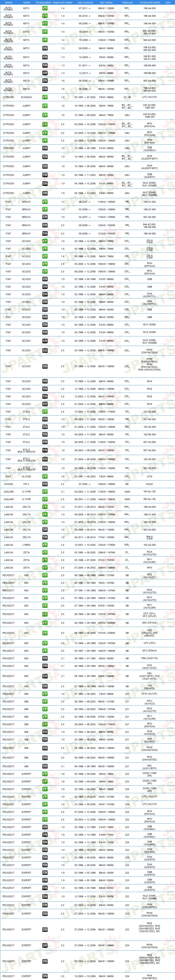The width and height of the screenshot is (175, 980).
Task: Click petrol icon in Fiat Stilo 2.4 row
Action: (45, 412)
